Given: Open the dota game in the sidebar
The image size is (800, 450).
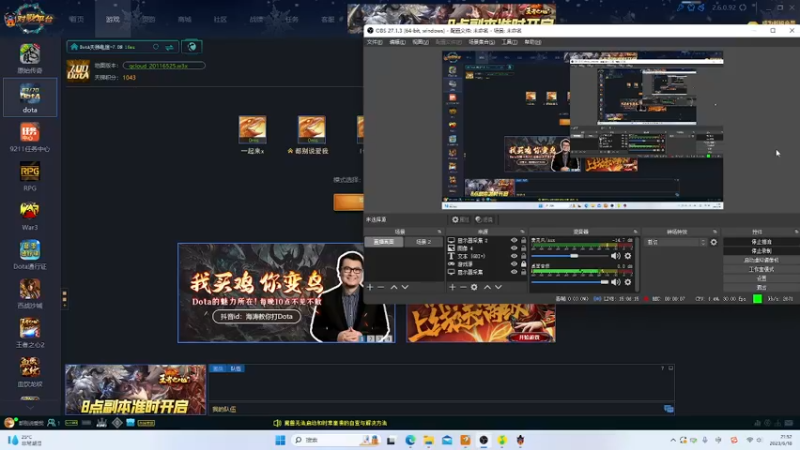Looking at the screenshot, I should [x=30, y=97].
